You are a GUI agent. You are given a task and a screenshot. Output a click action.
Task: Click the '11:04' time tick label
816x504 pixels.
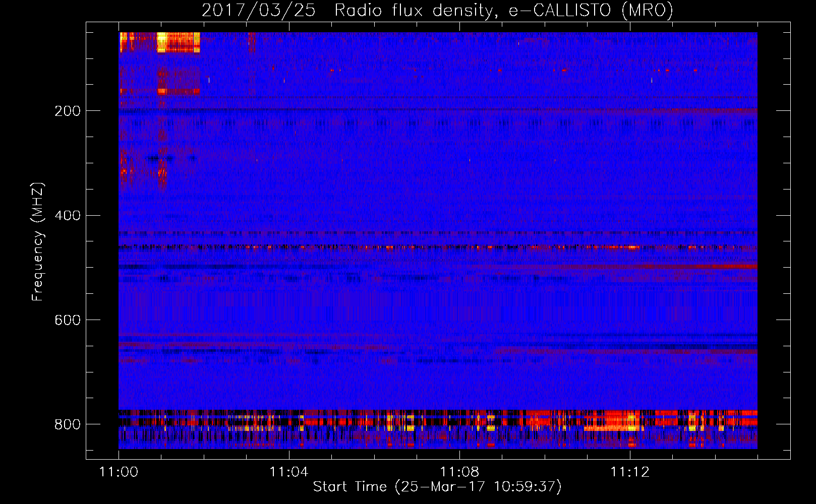click(288, 472)
